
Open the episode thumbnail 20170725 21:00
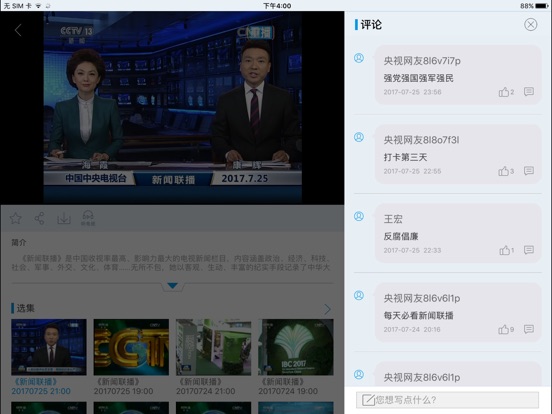click(49, 347)
